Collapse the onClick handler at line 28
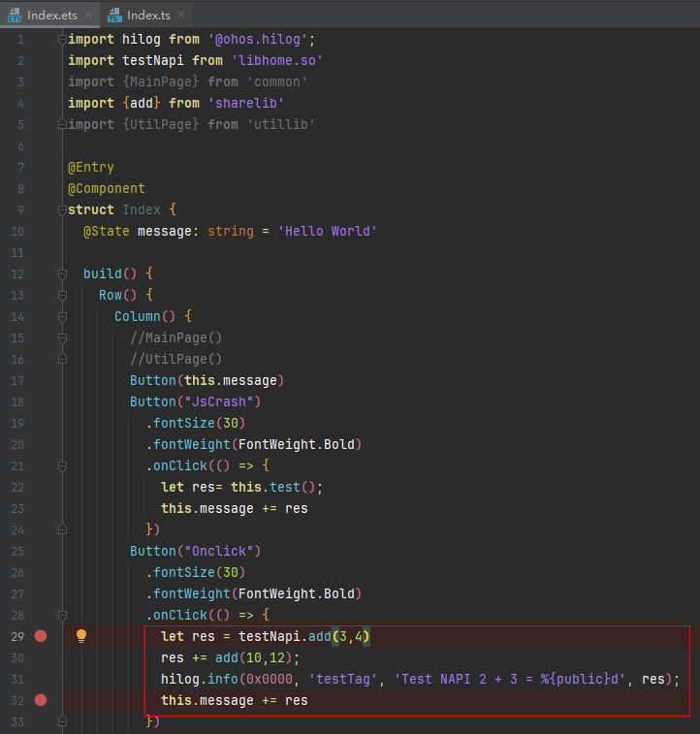The image size is (700, 734). (x=62, y=616)
